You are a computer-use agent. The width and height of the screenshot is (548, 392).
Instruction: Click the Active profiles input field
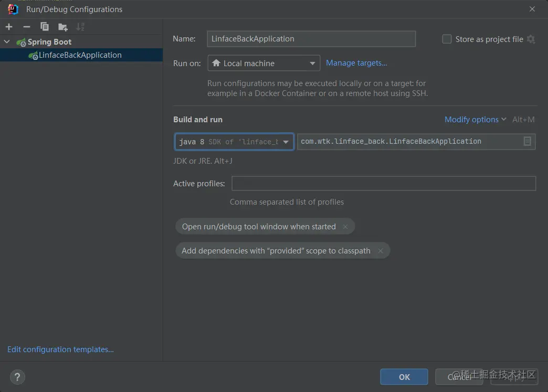[383, 184]
